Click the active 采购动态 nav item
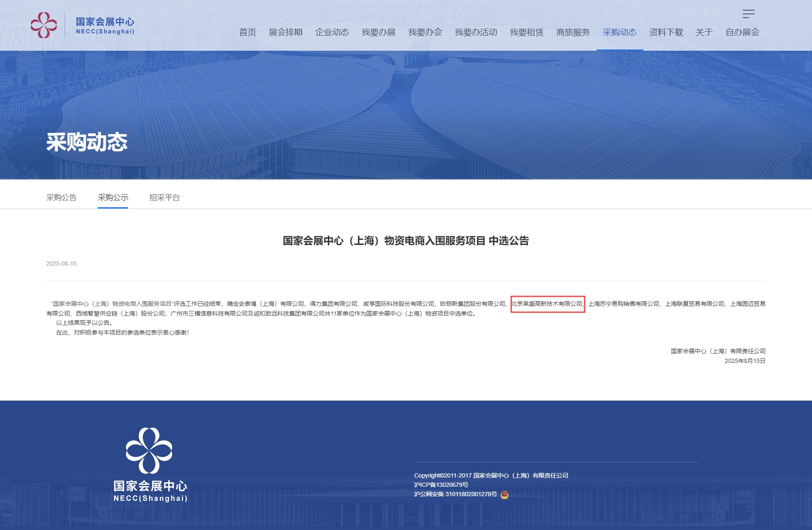This screenshot has width=812, height=530. pyautogui.click(x=620, y=33)
